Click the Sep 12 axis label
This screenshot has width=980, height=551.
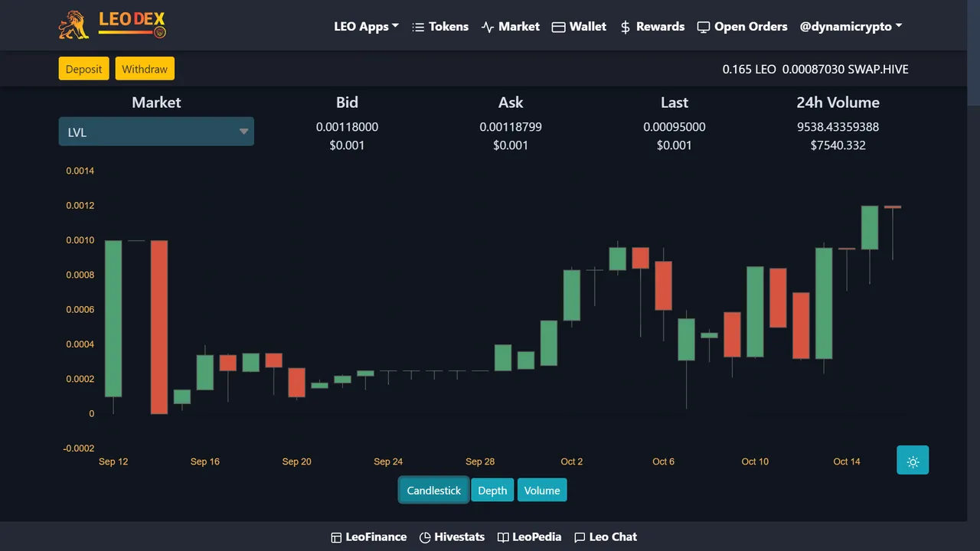coord(113,461)
